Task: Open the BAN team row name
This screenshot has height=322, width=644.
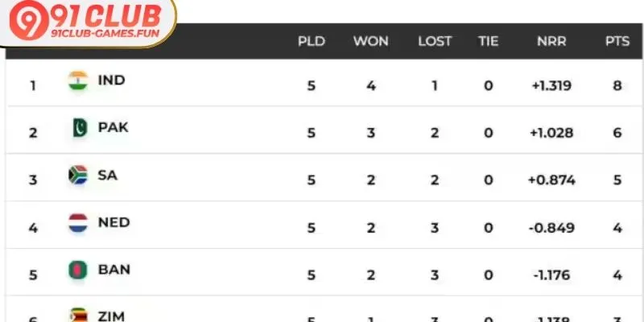Action: click(x=114, y=270)
